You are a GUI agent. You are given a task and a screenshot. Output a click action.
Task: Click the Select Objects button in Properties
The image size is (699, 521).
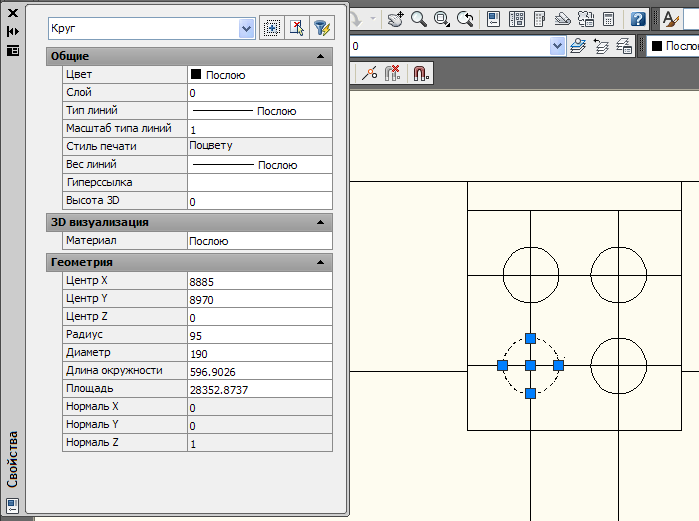(296, 28)
